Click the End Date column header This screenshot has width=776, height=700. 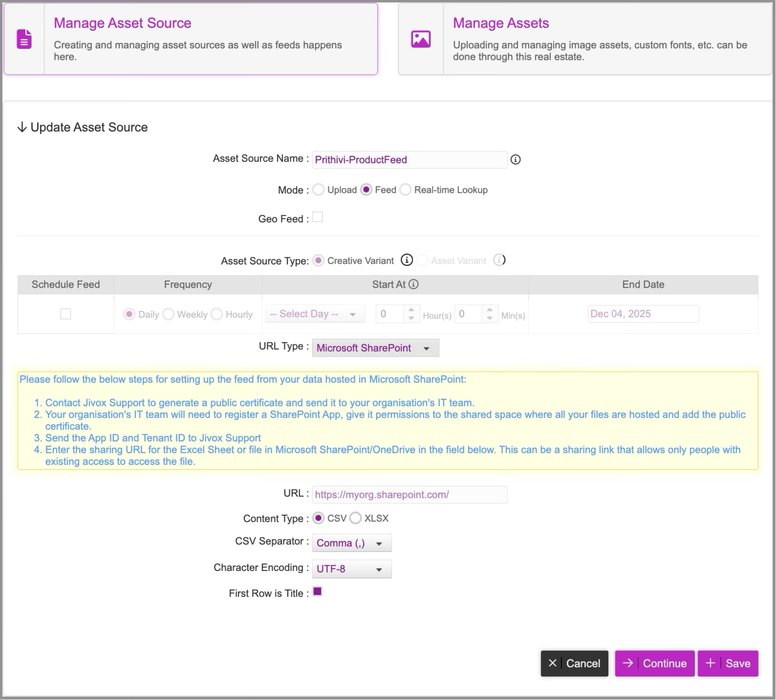pyautogui.click(x=643, y=284)
